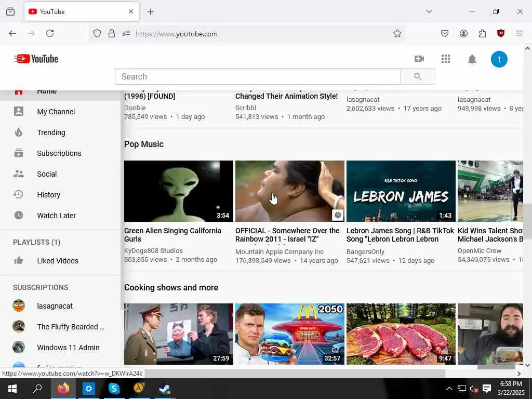
Task: Bookmark the page with the star icon
Action: [397, 33]
